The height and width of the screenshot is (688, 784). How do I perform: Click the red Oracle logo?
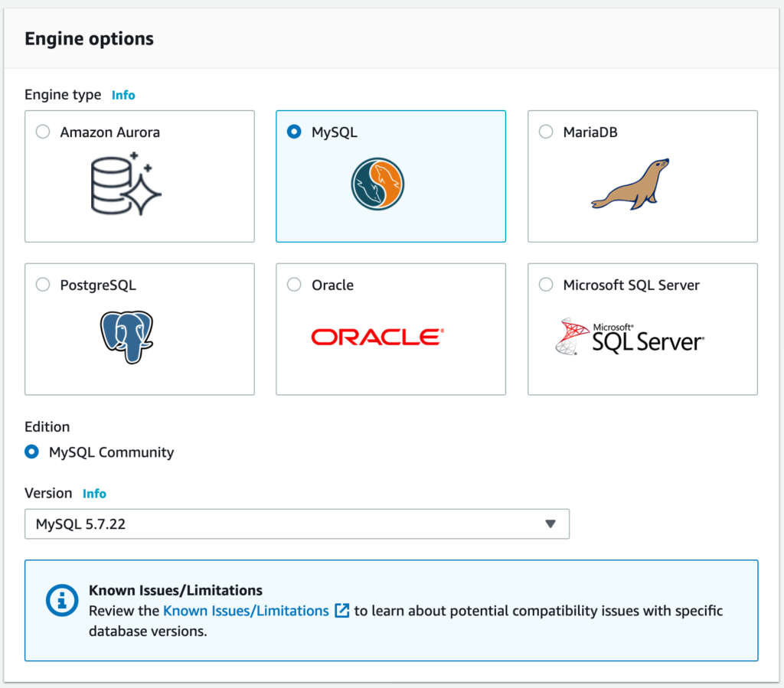pos(377,337)
